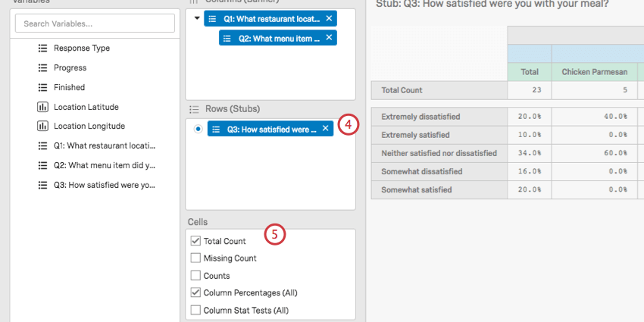The height and width of the screenshot is (322, 644).
Task: Click the Location Longitude numeric variable icon
Action: pyautogui.click(x=42, y=126)
